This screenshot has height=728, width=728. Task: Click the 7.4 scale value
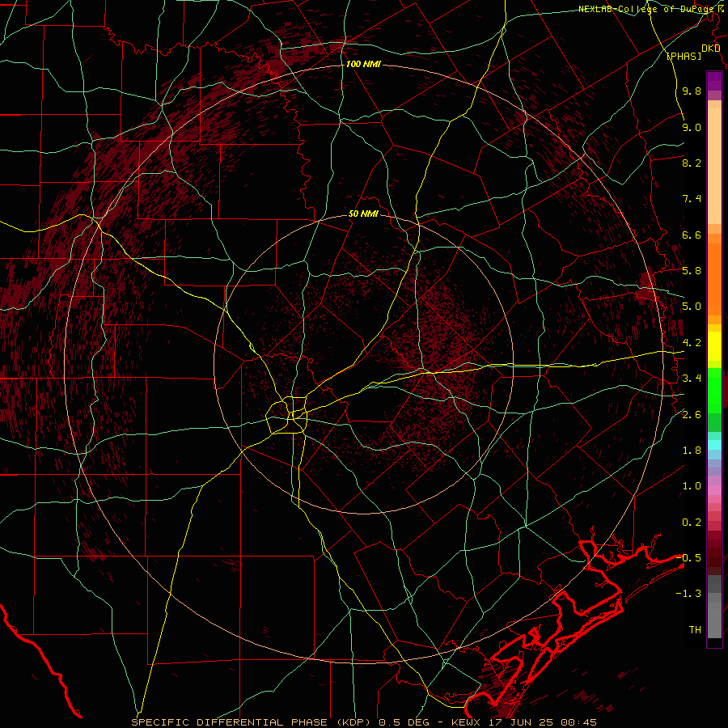[692, 199]
